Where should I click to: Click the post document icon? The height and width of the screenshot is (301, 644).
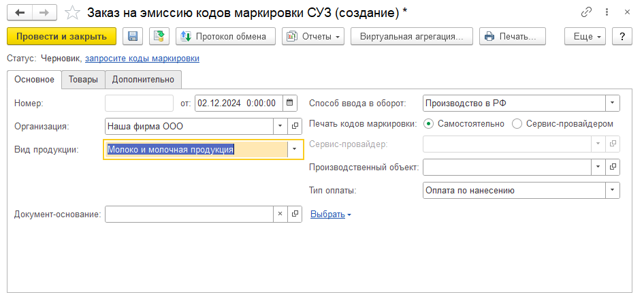(x=159, y=37)
